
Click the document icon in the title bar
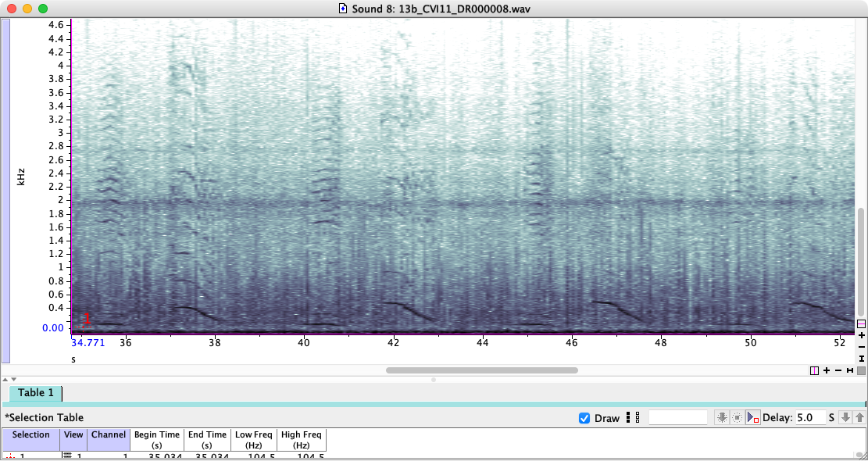pos(343,9)
